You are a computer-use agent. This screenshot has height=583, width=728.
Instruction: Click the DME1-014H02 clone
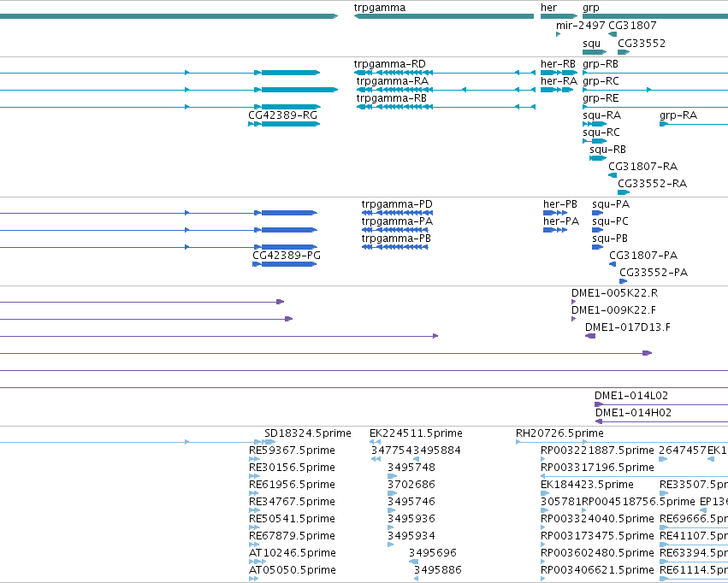[661, 422]
